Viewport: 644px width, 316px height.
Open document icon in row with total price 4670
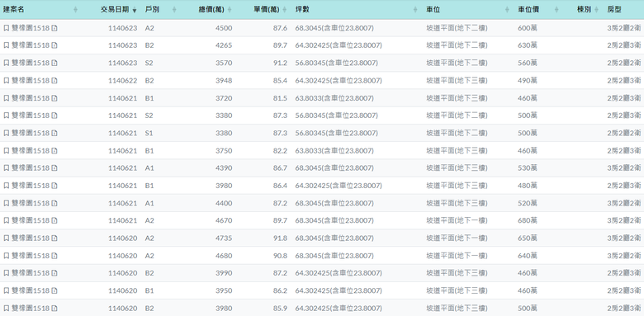click(x=54, y=220)
